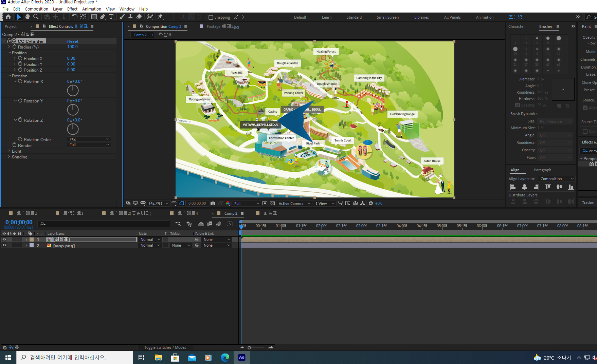Toggle Radius (%) stopwatch
The width and height of the screenshot is (597, 364).
pyautogui.click(x=15, y=47)
